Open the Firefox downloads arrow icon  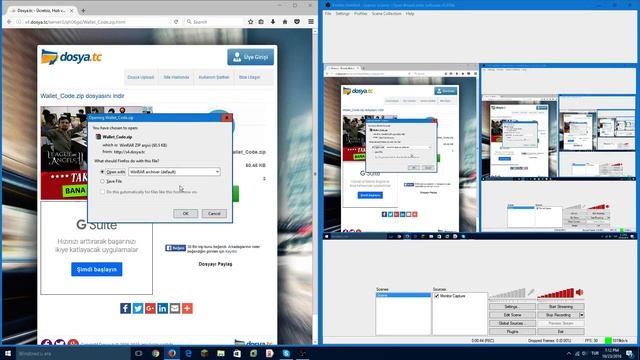(x=273, y=22)
